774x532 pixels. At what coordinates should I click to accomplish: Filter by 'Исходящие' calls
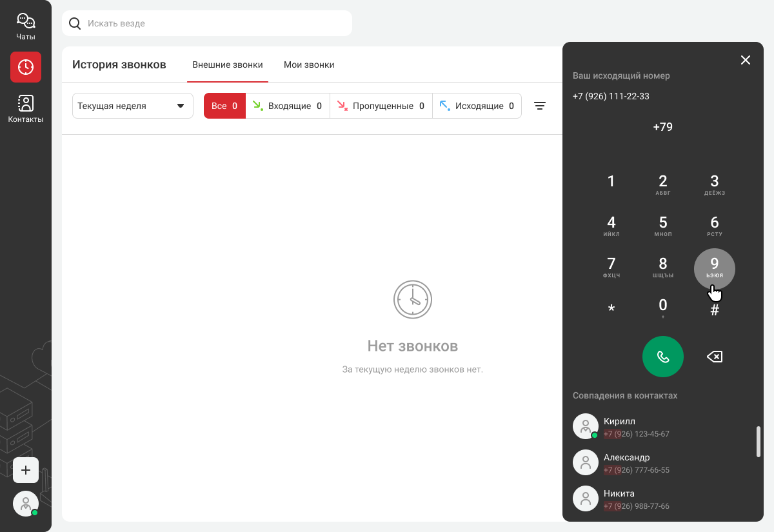[x=477, y=106]
